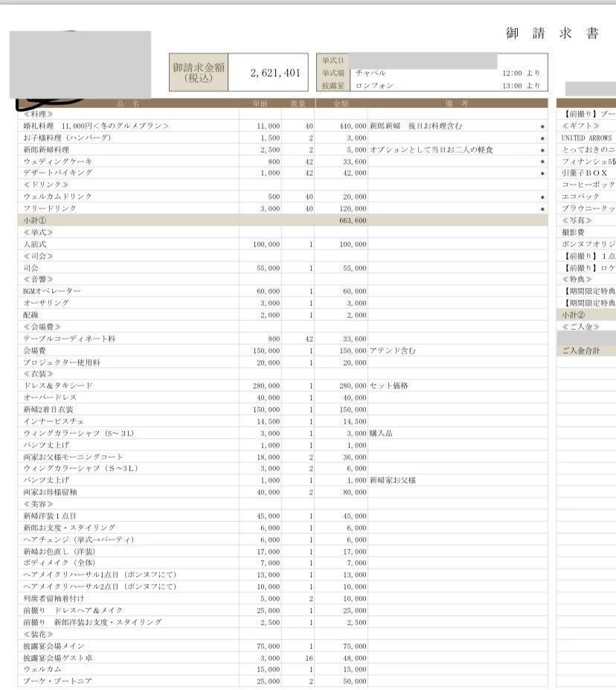
Task: Select the ご入金合計 label on the right
Action: click(581, 351)
